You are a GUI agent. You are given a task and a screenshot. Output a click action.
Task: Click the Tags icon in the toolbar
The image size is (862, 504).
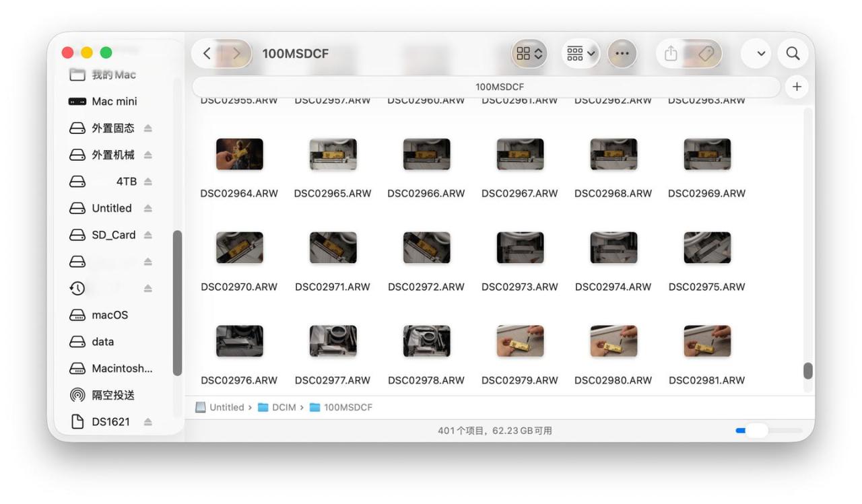(x=706, y=54)
